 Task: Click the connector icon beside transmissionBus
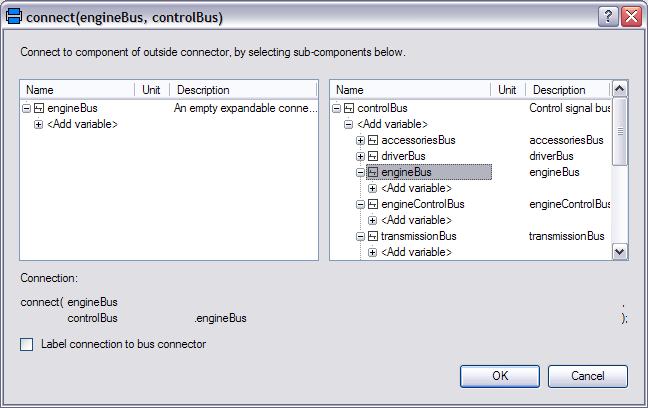372,236
